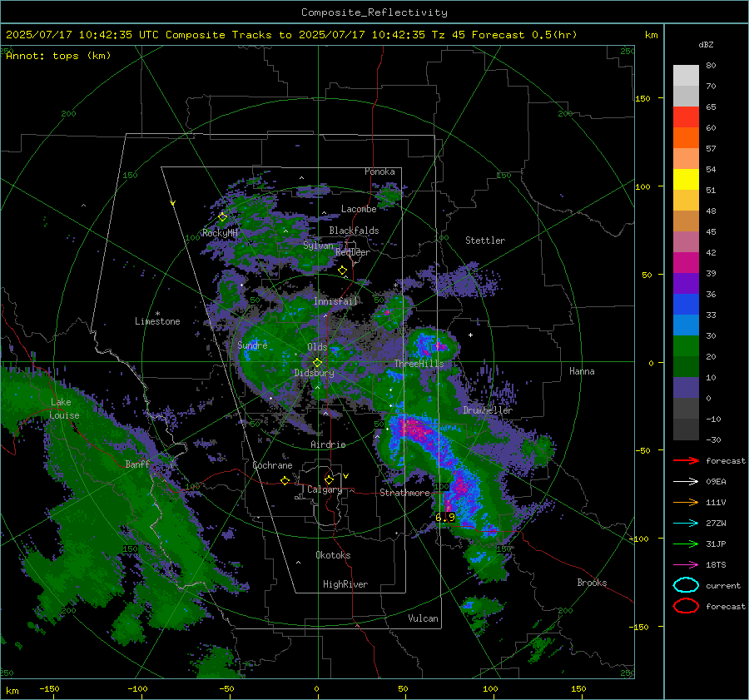Click the green 31JP arrow legend icon
The image size is (749, 700).
pos(686,544)
